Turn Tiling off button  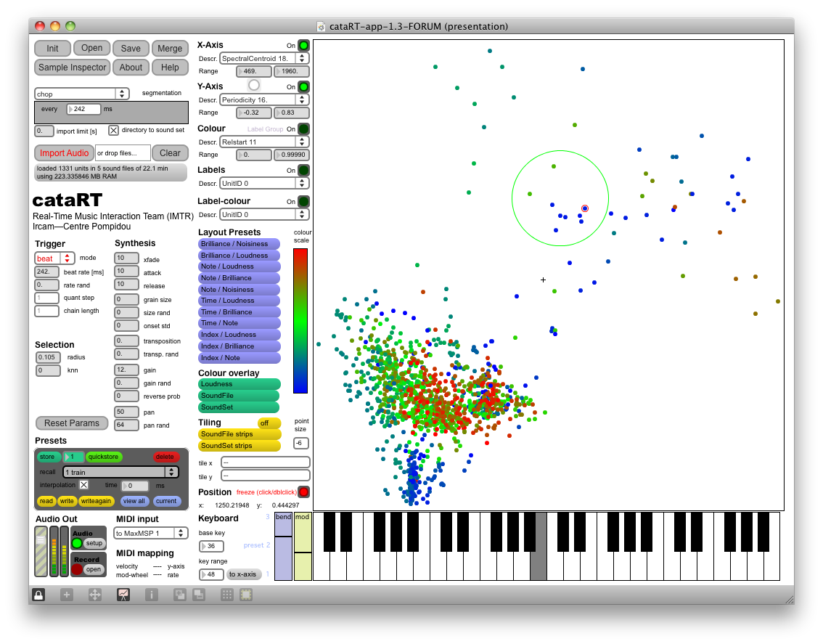point(269,423)
